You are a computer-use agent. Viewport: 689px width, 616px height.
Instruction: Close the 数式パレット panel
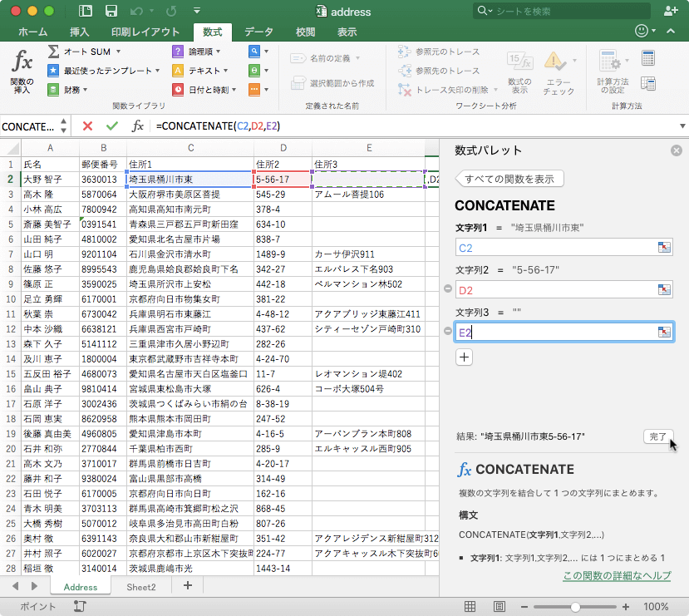click(x=676, y=150)
